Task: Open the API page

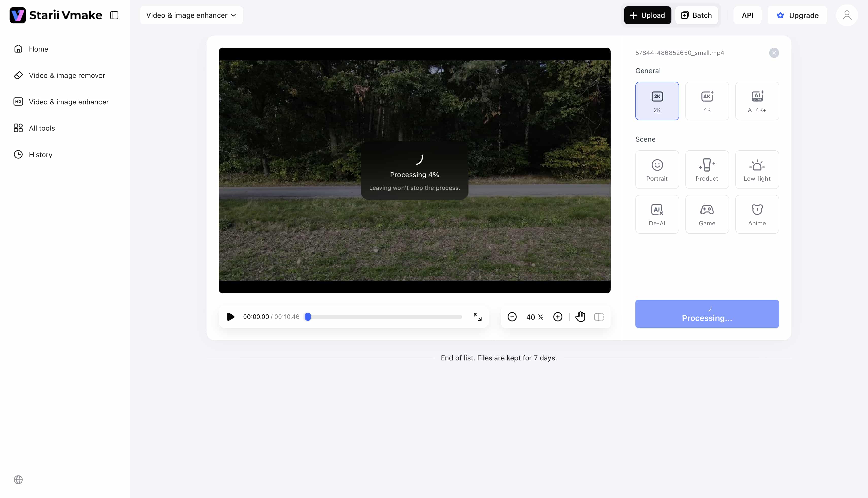Action: pos(747,15)
